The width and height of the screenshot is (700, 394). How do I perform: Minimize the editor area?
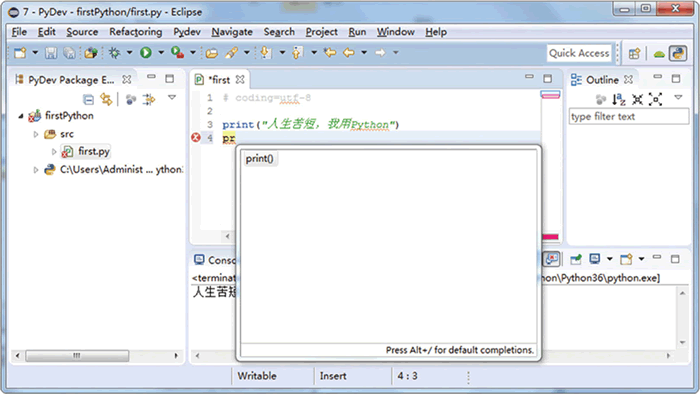point(529,77)
